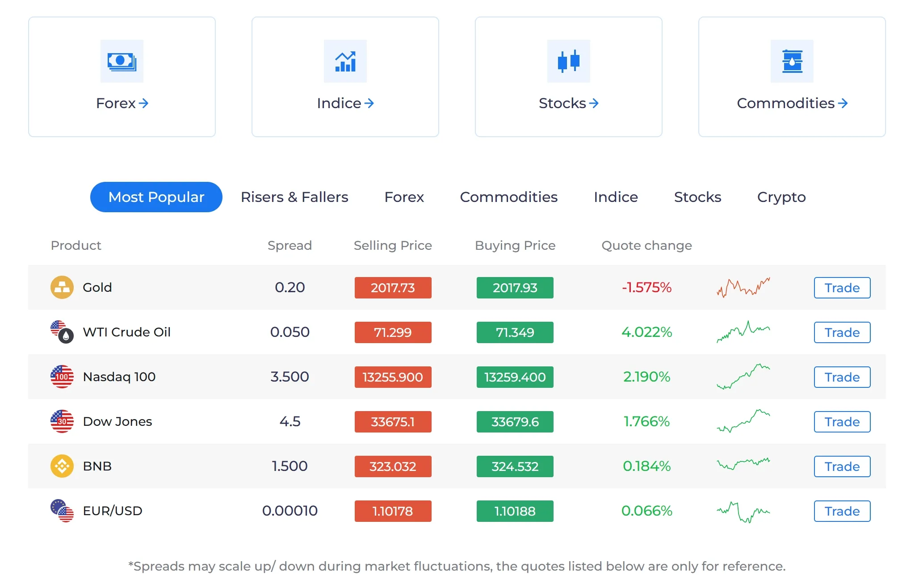Open the WTI Crude Oil sparkline chart
This screenshot has width=915, height=588.
coord(743,332)
